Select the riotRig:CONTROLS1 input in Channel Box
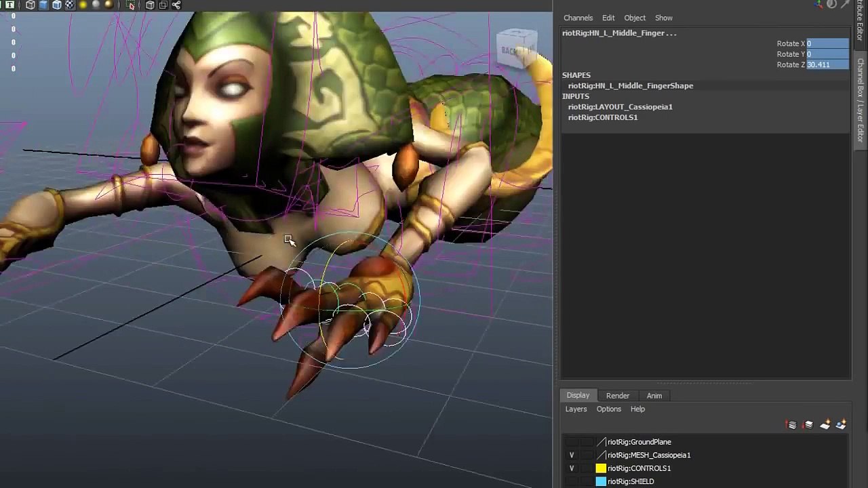Image resolution: width=868 pixels, height=488 pixels. coord(603,117)
